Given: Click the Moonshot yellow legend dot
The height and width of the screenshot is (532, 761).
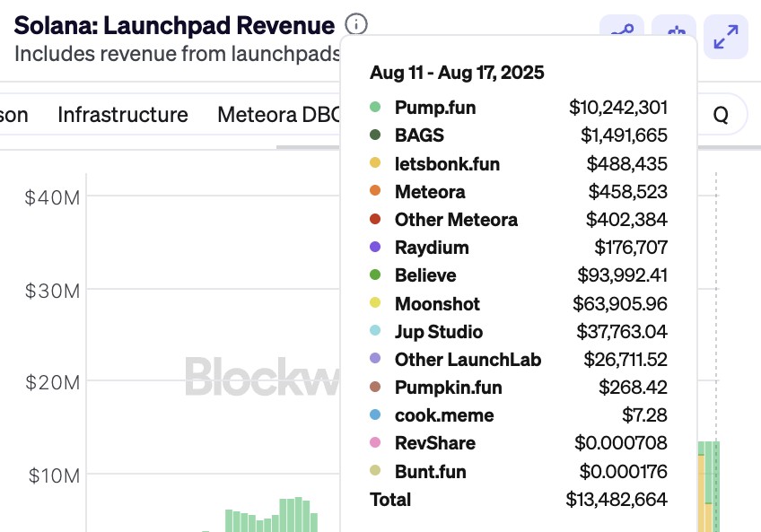Looking at the screenshot, I should click(375, 302).
